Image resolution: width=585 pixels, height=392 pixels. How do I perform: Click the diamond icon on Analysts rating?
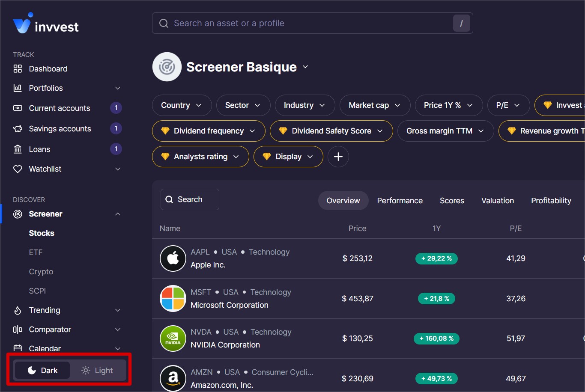click(165, 157)
